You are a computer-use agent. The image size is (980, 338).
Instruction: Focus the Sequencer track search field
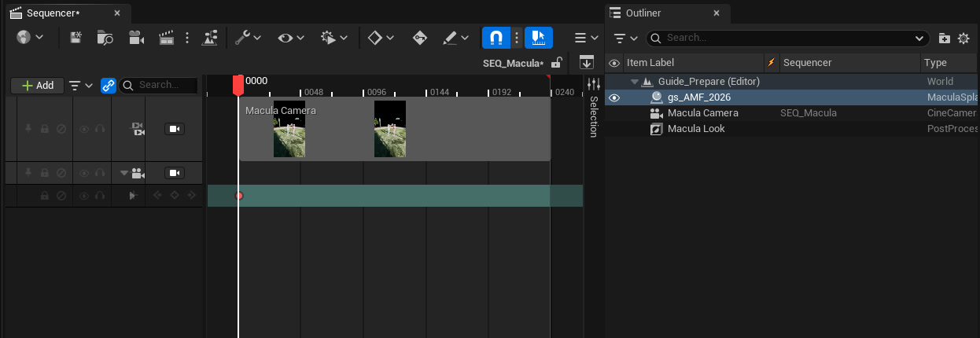pos(159,85)
